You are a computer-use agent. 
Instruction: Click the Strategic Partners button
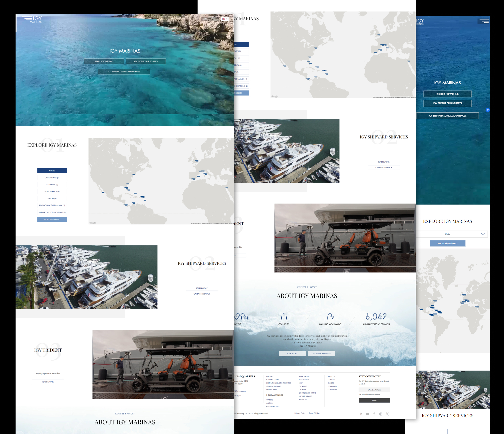(321, 354)
